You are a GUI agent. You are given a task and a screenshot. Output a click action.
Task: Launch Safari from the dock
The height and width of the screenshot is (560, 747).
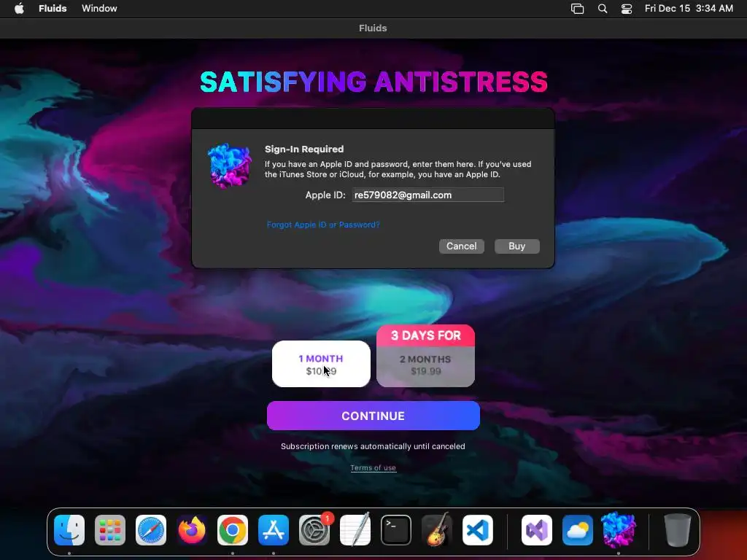pyautogui.click(x=151, y=530)
